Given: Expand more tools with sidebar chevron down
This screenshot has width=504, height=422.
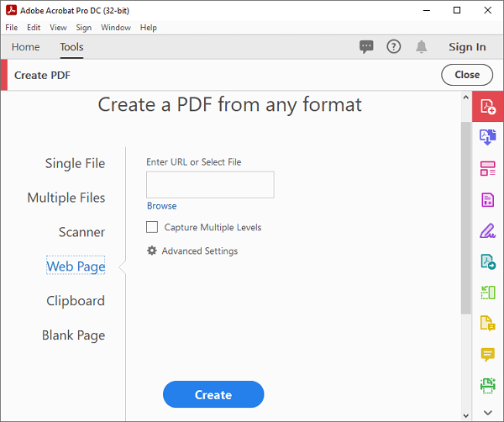Looking at the screenshot, I should (487, 413).
